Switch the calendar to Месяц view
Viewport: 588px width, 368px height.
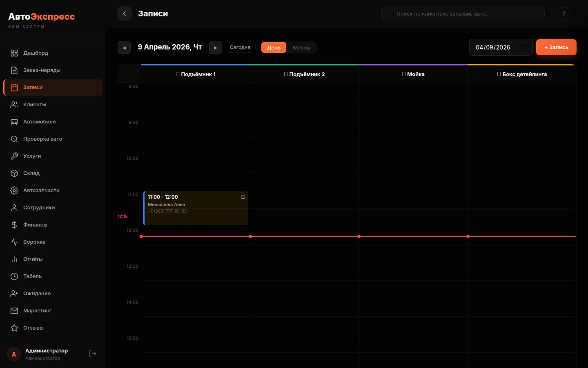click(301, 47)
